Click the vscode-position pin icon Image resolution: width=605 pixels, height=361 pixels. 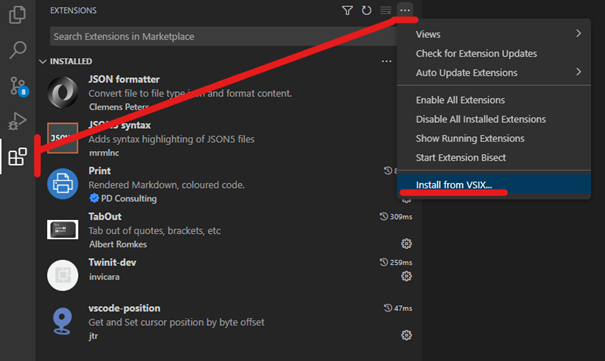click(x=62, y=321)
